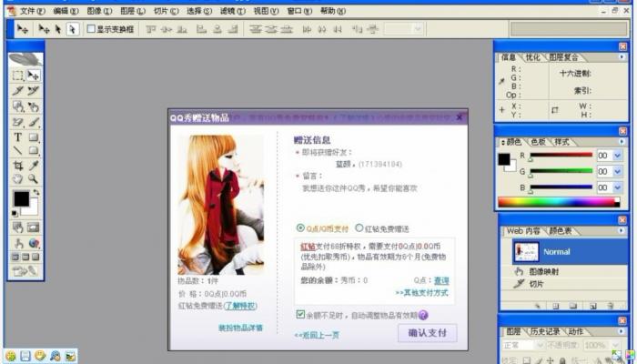Click the green G color slider
The height and width of the screenshot is (364, 637).
561,171
